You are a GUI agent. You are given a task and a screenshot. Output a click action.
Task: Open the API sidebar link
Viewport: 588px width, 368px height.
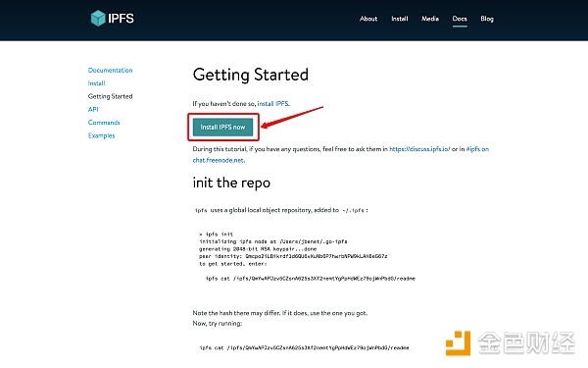point(93,109)
